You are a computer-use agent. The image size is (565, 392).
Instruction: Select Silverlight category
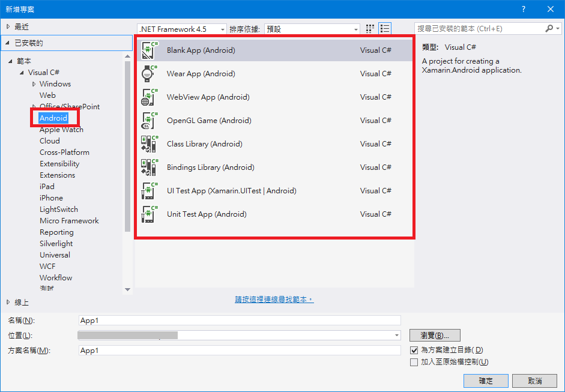click(x=56, y=244)
